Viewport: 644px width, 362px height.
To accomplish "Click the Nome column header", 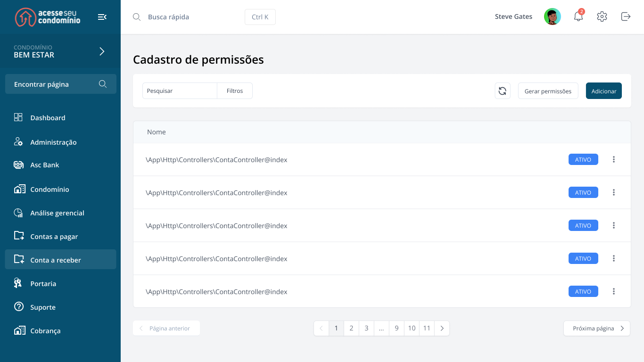I will pyautogui.click(x=157, y=132).
